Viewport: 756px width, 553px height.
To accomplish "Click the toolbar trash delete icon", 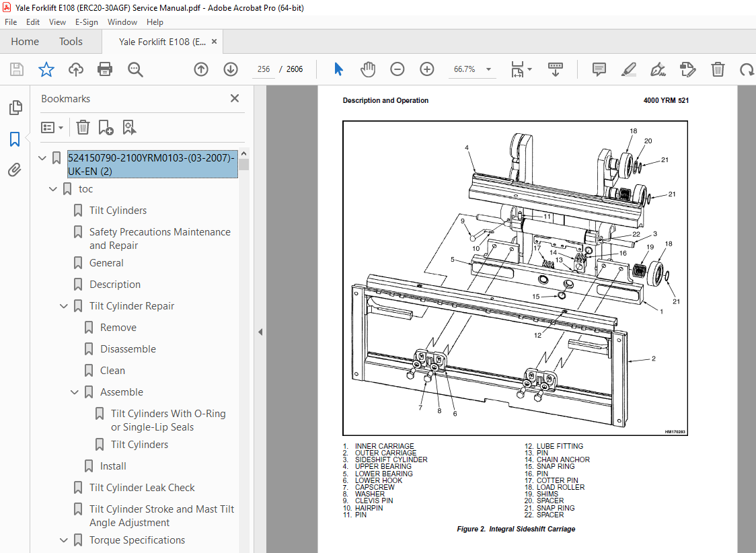I will coord(718,69).
